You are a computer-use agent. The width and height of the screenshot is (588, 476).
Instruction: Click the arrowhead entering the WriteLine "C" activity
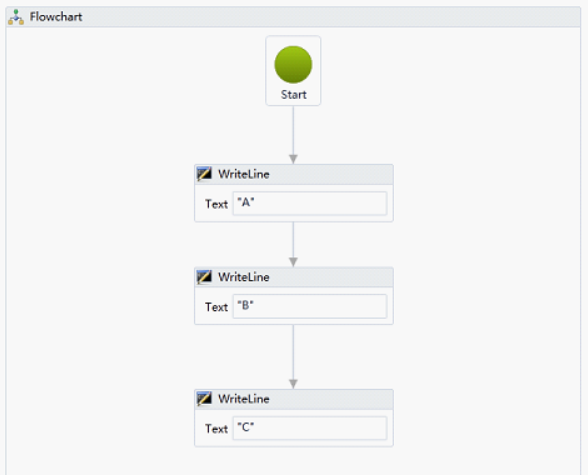[x=293, y=384]
